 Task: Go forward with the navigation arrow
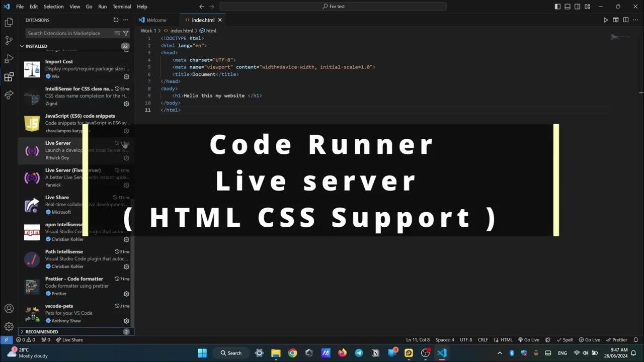click(x=211, y=7)
